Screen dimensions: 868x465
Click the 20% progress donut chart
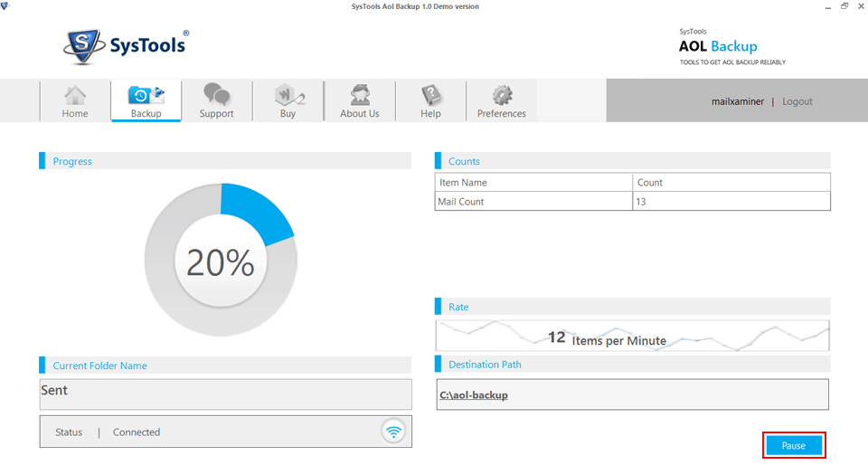point(221,261)
